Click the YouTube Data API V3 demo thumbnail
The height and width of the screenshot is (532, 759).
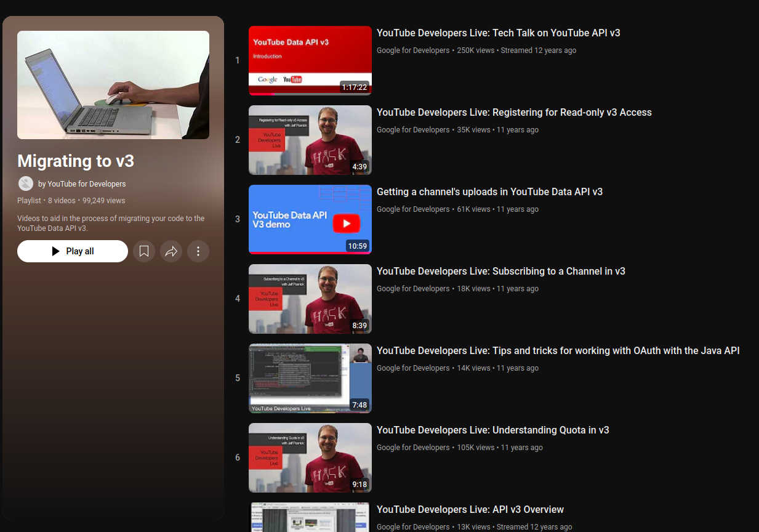(x=310, y=219)
